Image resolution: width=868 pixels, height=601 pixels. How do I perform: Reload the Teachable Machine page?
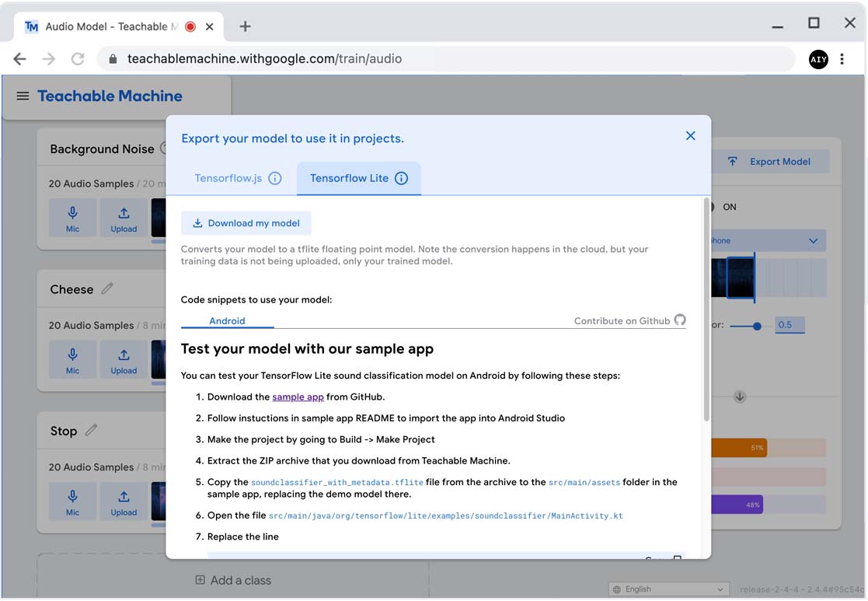78,59
